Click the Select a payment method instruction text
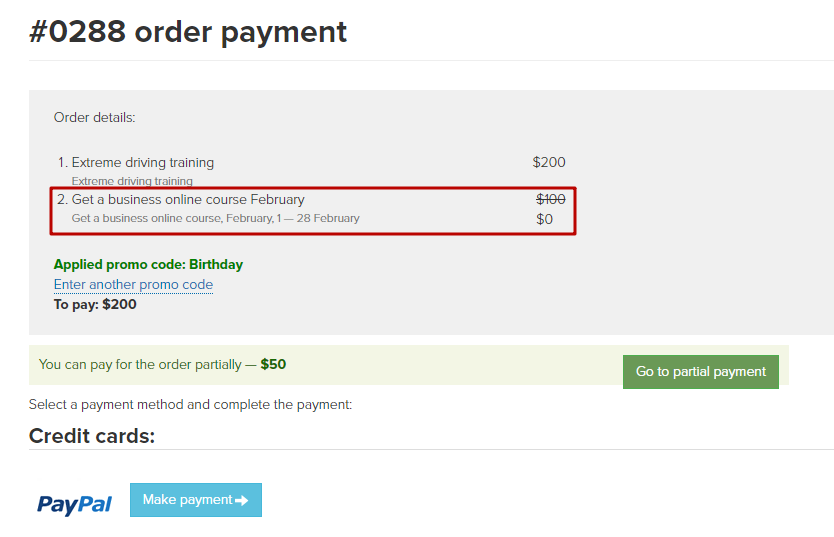Screen dimensions: 834x537 (x=190, y=405)
